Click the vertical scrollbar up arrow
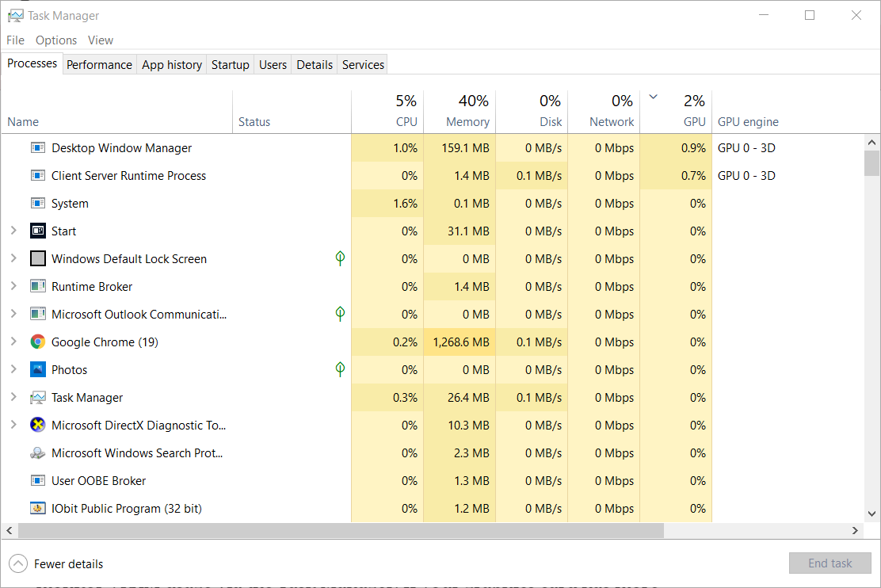Image resolution: width=881 pixels, height=588 pixels. pyautogui.click(x=871, y=142)
